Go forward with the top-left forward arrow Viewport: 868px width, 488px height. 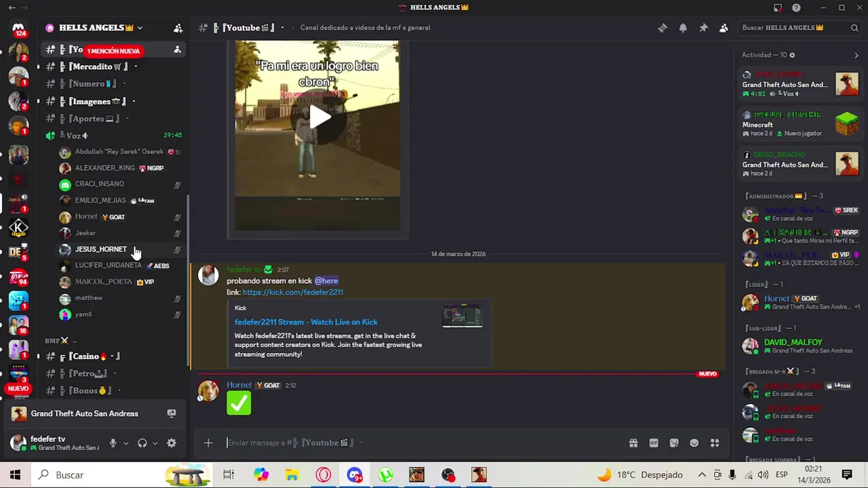pyautogui.click(x=25, y=7)
